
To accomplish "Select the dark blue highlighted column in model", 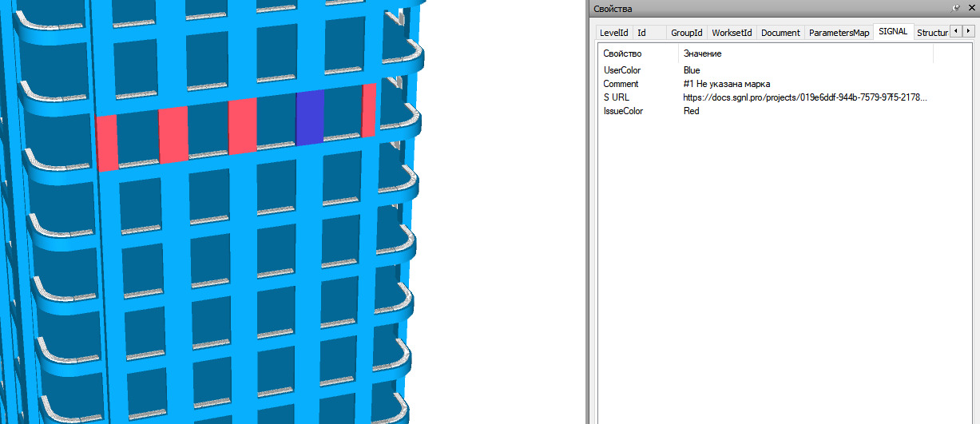I will [x=310, y=117].
